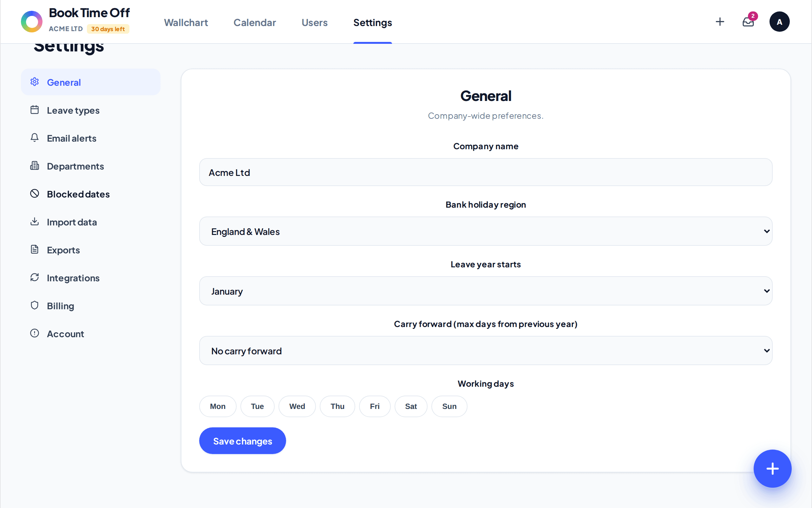Click the Book Time Off title link

(89, 13)
